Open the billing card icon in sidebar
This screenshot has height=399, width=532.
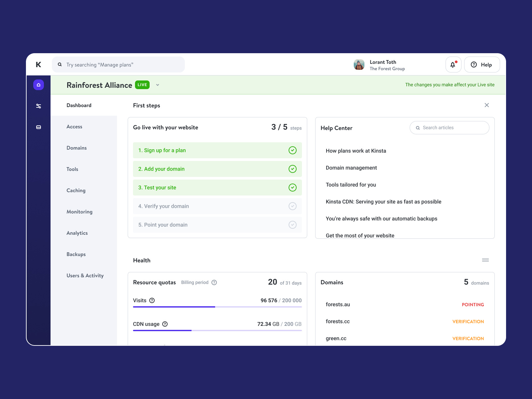[x=39, y=127]
